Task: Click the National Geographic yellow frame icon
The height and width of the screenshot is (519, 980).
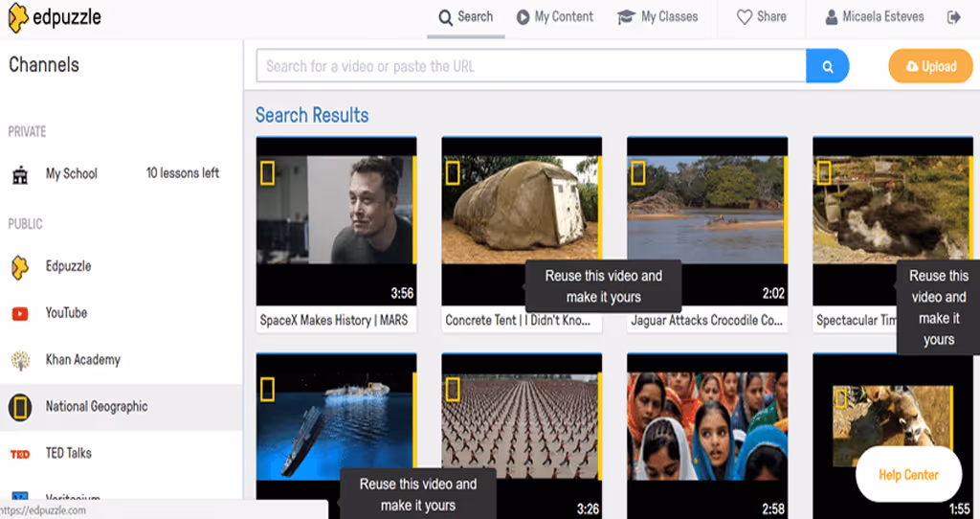Action: coord(20,408)
